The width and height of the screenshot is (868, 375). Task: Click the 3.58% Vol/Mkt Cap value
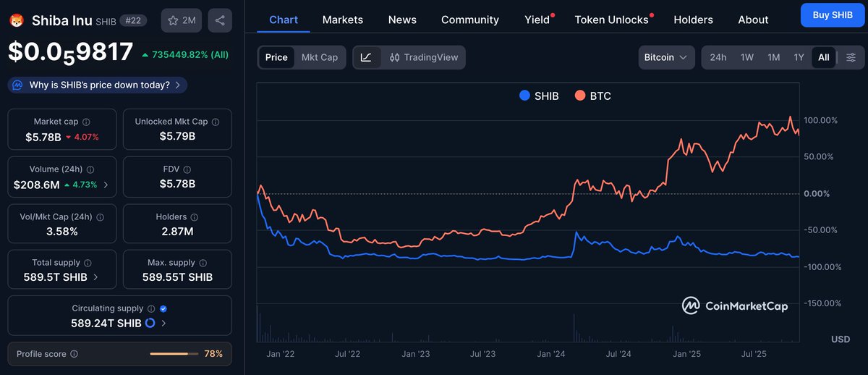point(61,231)
